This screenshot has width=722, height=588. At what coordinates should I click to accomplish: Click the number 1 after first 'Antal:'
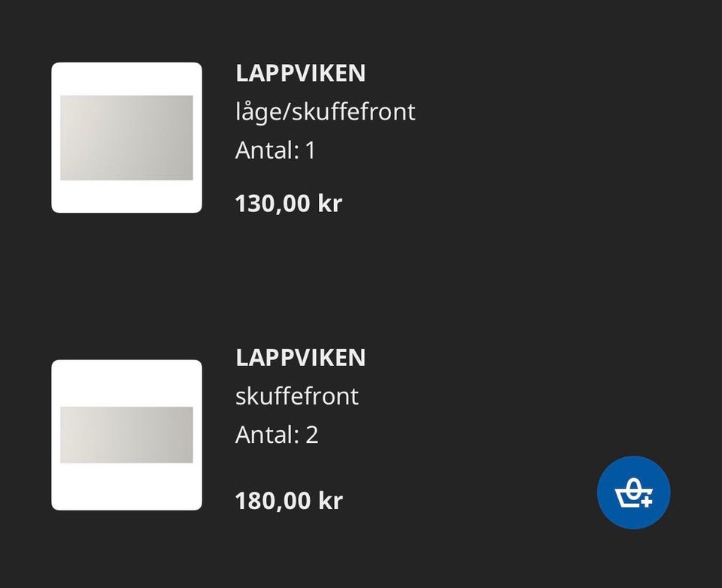[310, 150]
